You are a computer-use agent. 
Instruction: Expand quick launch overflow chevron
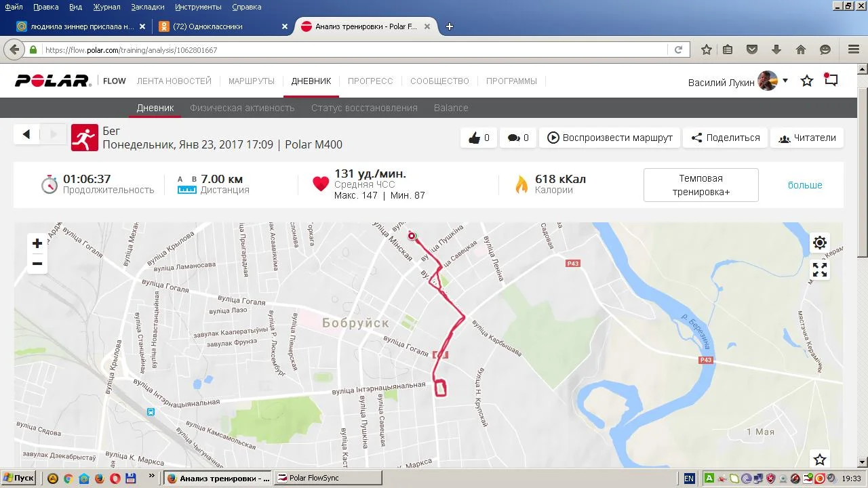(x=151, y=476)
